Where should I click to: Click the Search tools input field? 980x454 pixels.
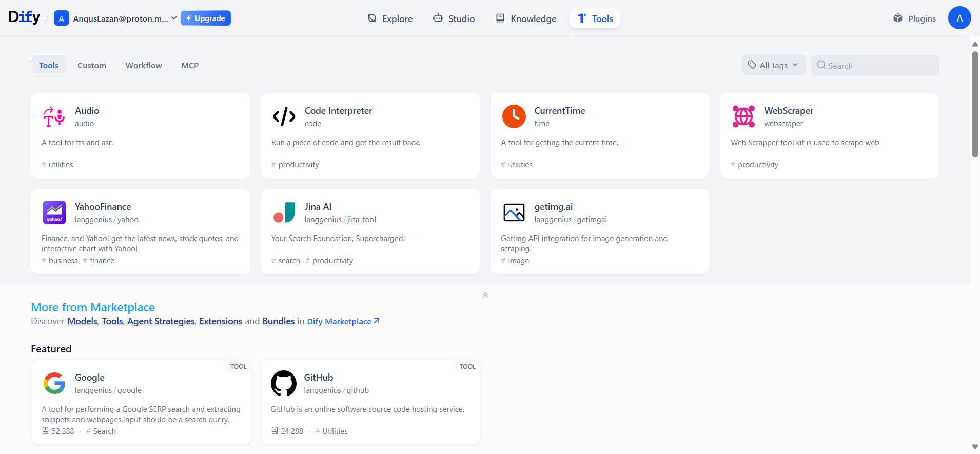pyautogui.click(x=875, y=65)
